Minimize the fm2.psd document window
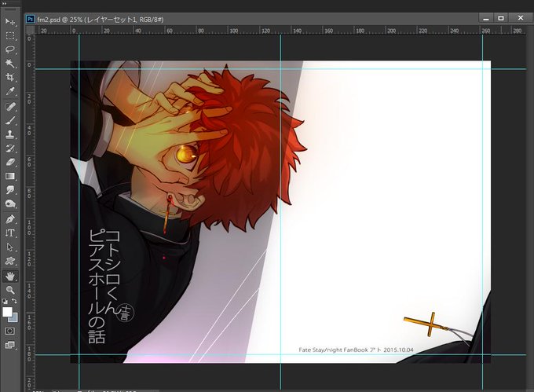 click(486, 18)
